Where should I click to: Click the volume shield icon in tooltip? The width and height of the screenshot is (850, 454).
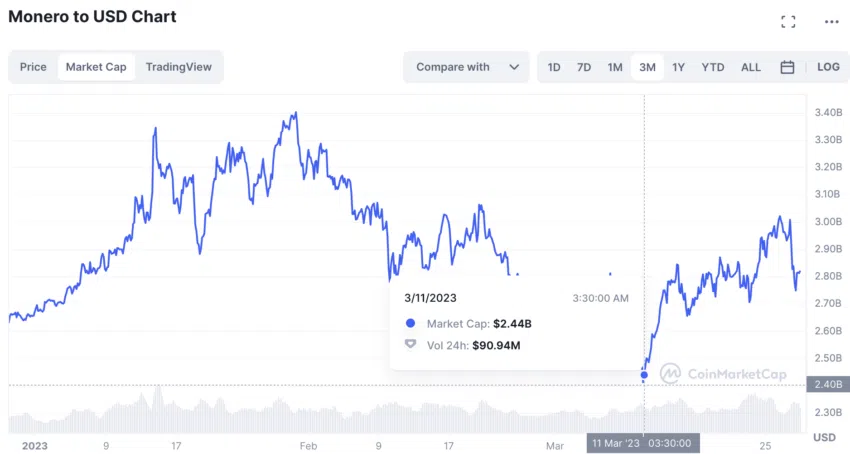click(x=410, y=344)
